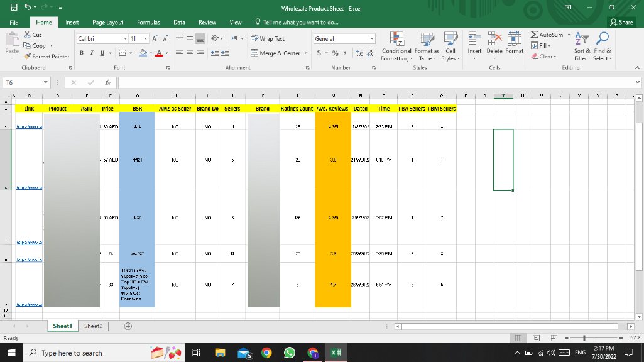Screen dimensions: 644x362
Task: Add a new sheet with the plus button
Action: [128, 326]
